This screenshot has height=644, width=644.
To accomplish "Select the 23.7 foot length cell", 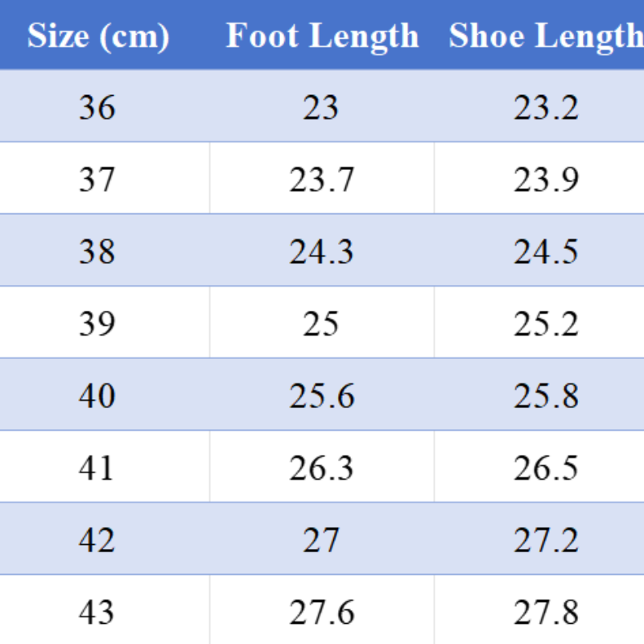I will tap(321, 180).
